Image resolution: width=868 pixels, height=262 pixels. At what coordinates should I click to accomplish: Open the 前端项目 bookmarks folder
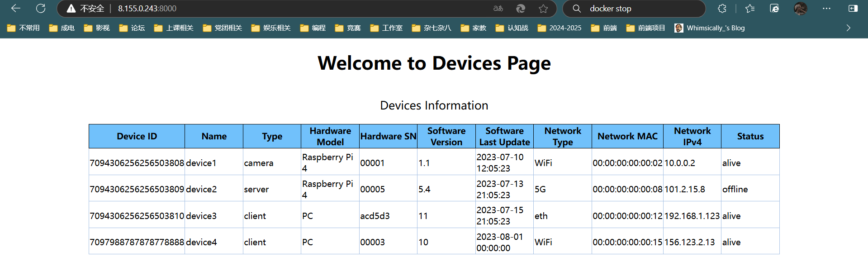coord(645,28)
